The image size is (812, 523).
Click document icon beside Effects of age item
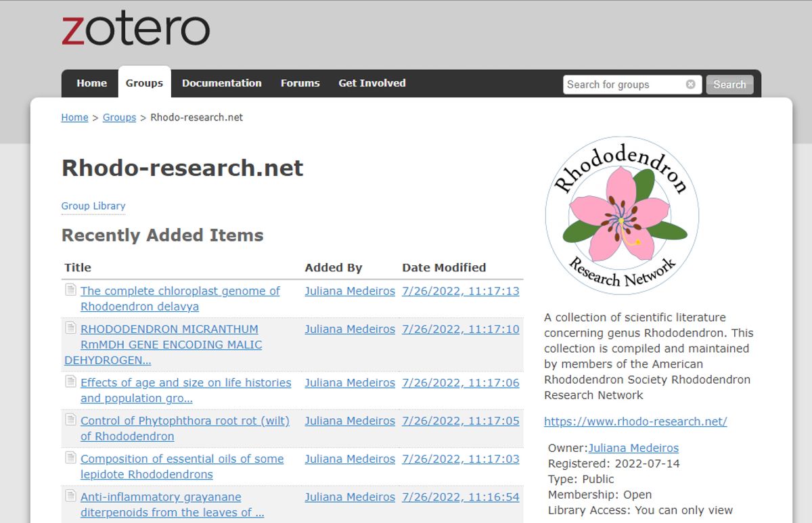[x=70, y=381]
